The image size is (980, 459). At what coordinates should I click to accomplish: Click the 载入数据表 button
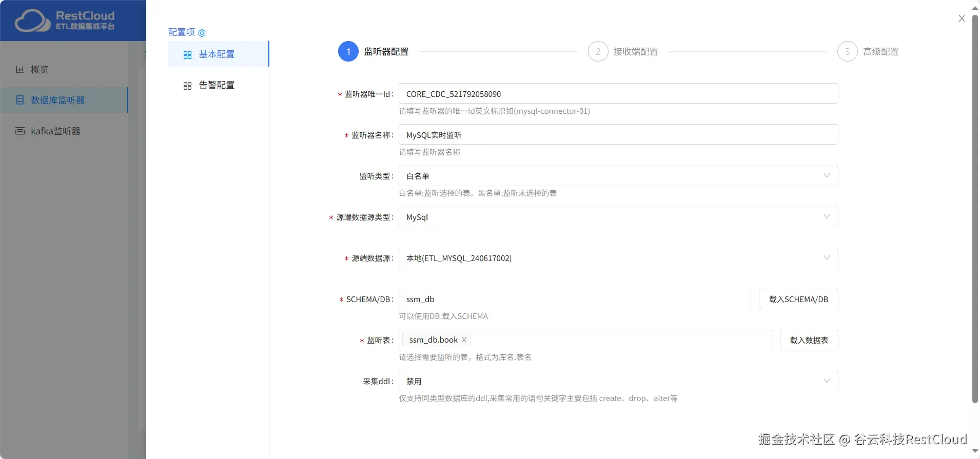tap(809, 340)
